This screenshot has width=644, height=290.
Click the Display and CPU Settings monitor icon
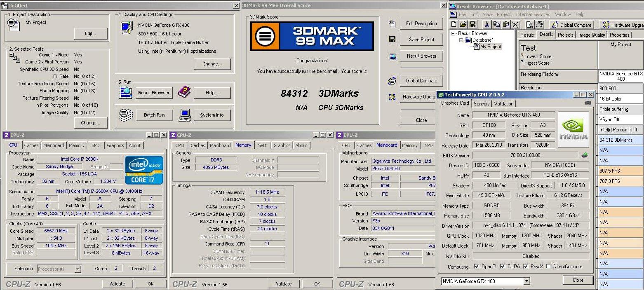[x=126, y=28]
